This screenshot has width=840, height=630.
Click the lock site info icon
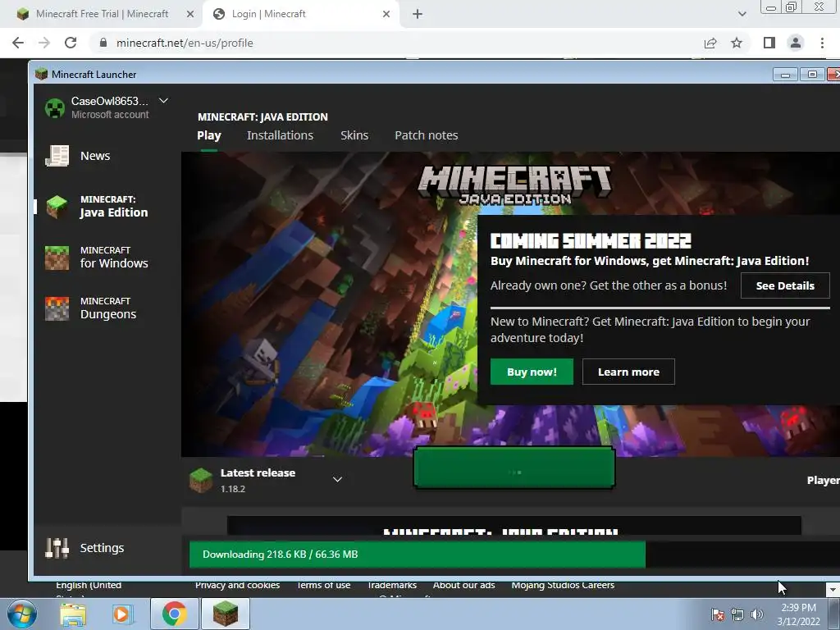coord(103,43)
